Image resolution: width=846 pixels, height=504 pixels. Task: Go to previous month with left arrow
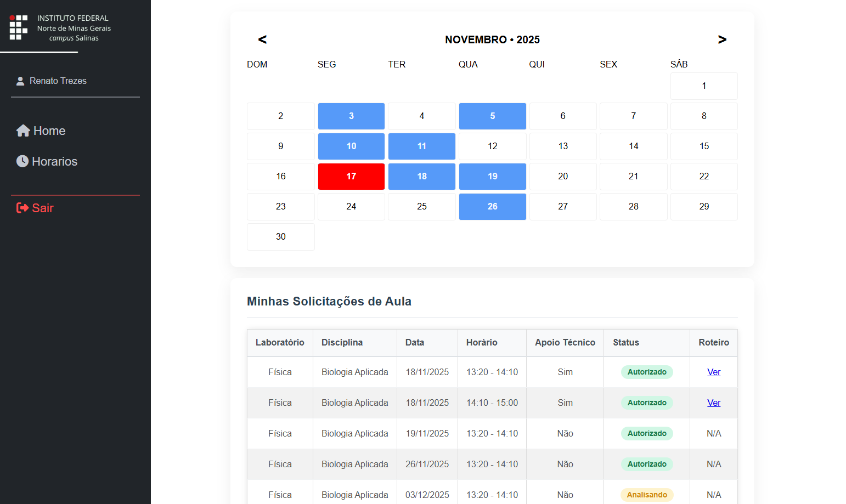(x=262, y=39)
